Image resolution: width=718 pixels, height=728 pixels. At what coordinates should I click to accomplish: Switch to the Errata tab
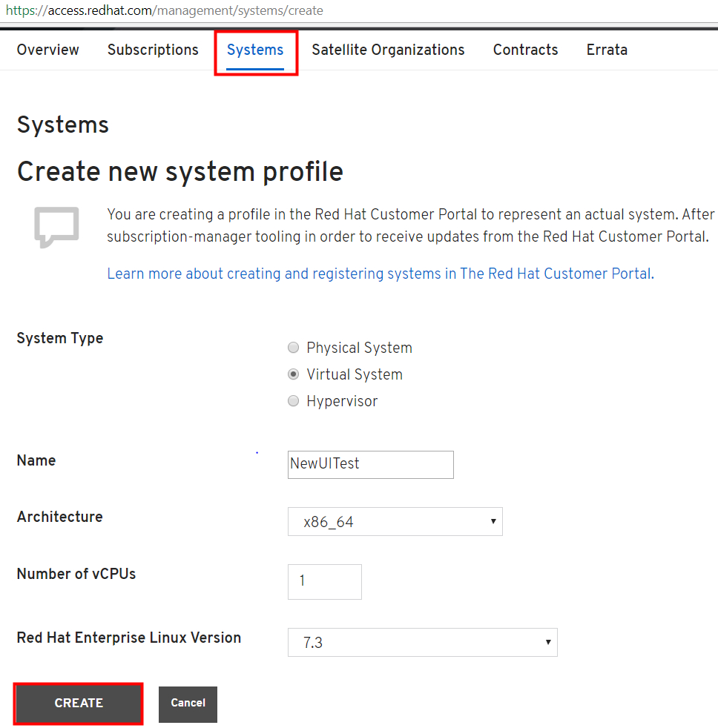point(607,50)
